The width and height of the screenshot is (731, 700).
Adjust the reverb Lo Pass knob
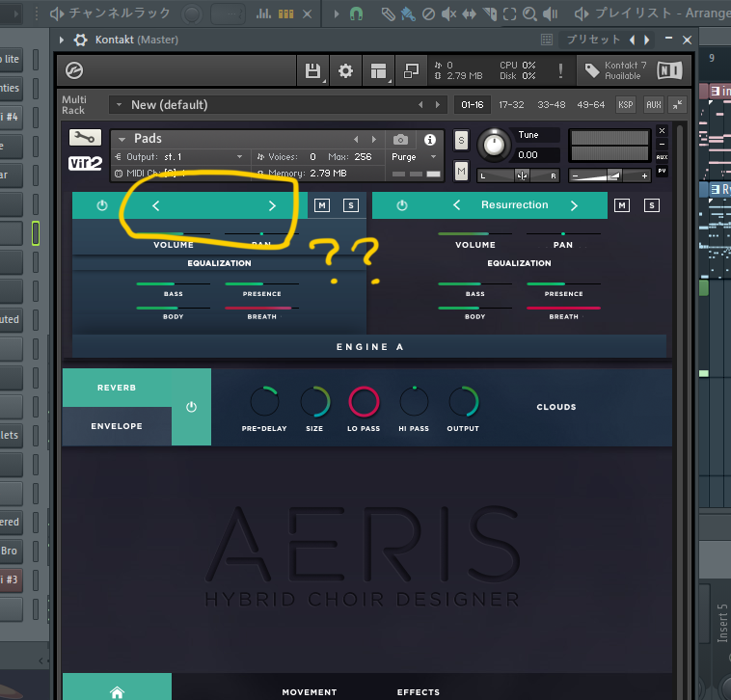pos(364,402)
